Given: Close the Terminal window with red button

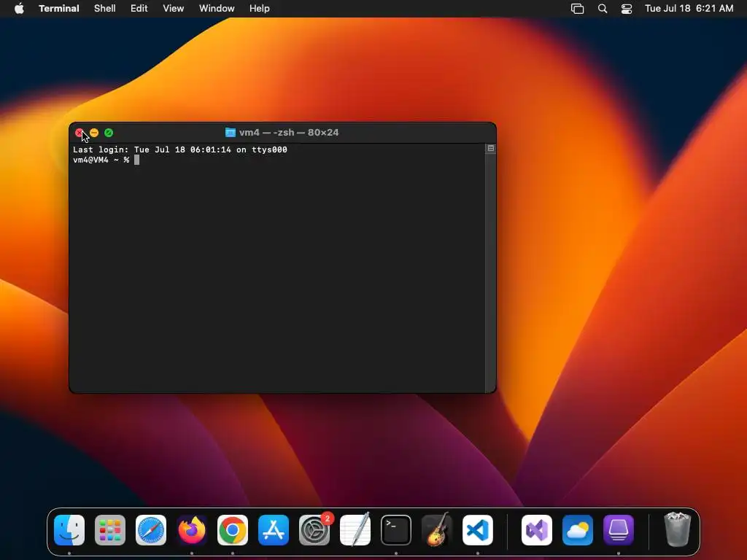Looking at the screenshot, I should [80, 133].
